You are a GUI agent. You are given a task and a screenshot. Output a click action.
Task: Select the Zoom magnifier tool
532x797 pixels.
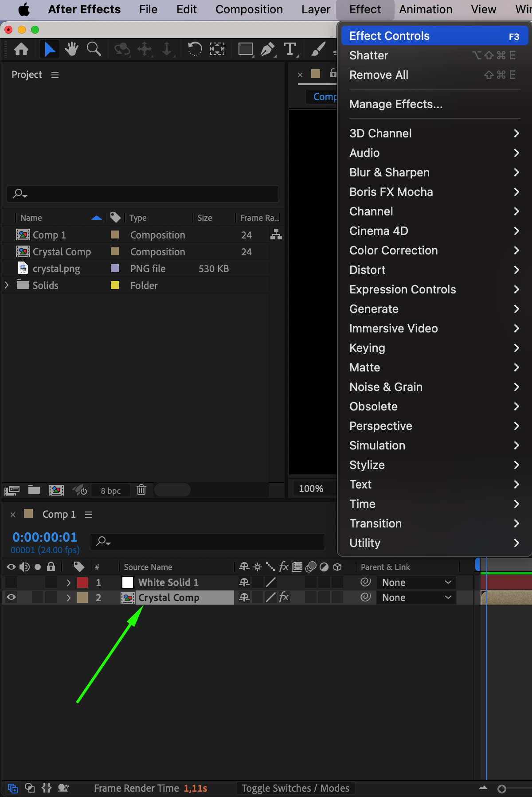pyautogui.click(x=94, y=49)
